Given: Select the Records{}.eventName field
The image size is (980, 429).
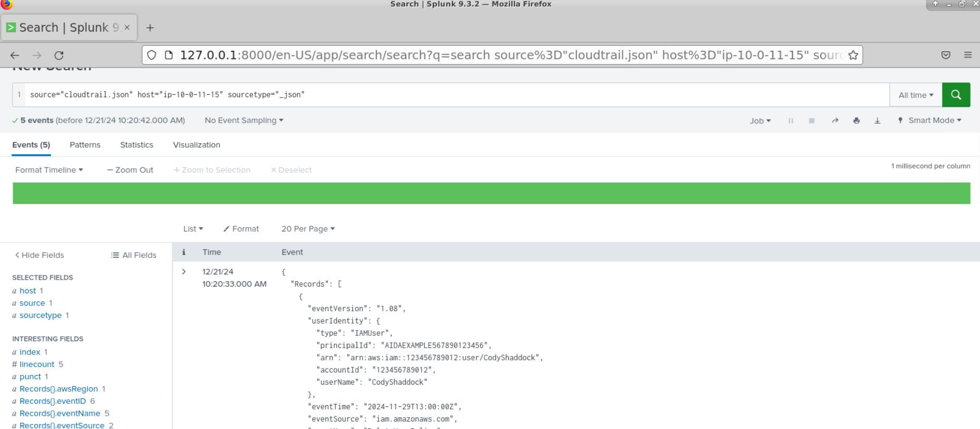Looking at the screenshot, I should [60, 413].
